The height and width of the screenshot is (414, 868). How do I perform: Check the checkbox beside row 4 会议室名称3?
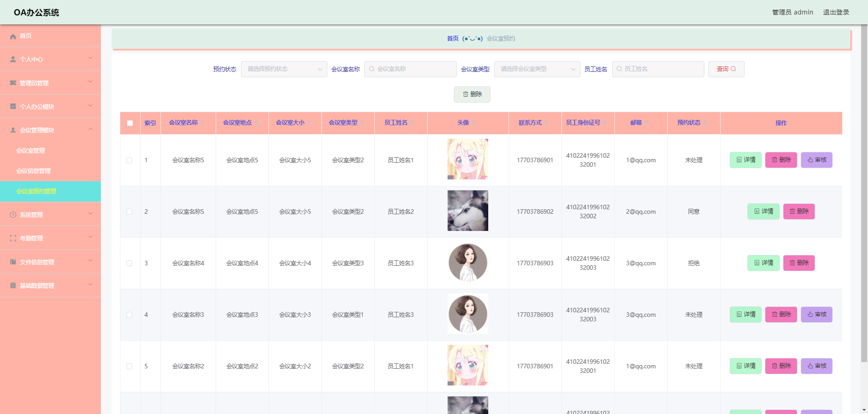(x=130, y=315)
